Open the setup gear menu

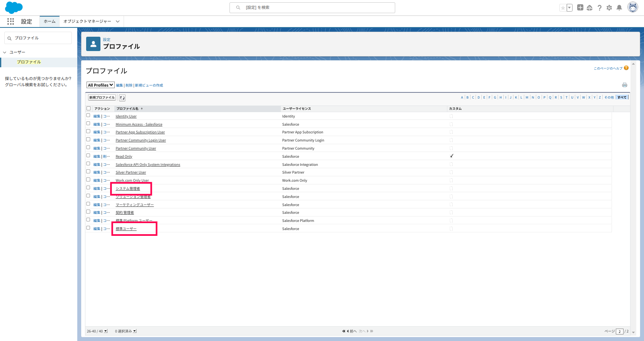(609, 8)
